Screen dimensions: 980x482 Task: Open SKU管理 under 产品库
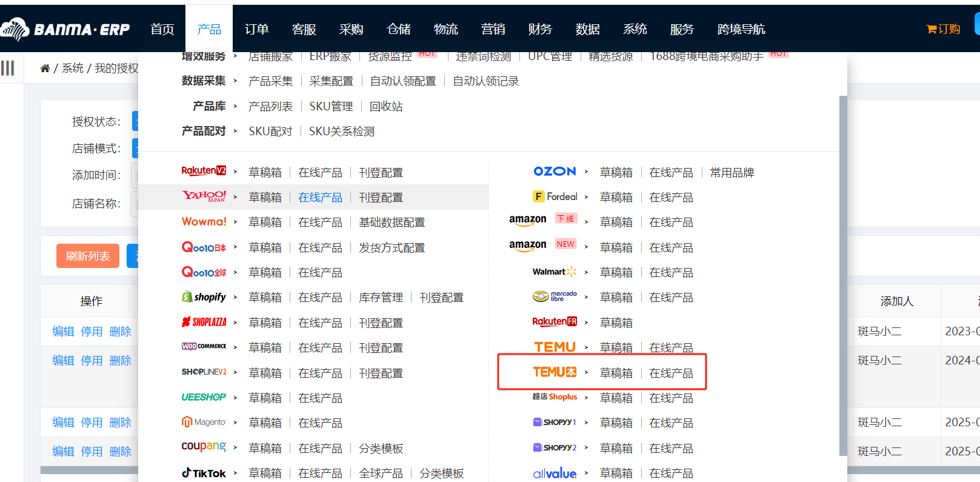(x=332, y=107)
